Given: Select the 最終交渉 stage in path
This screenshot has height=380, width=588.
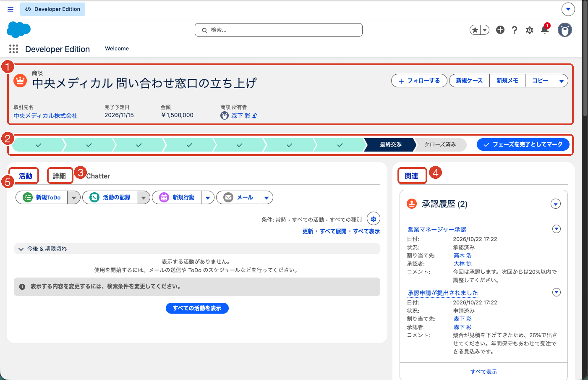Looking at the screenshot, I should (x=390, y=144).
